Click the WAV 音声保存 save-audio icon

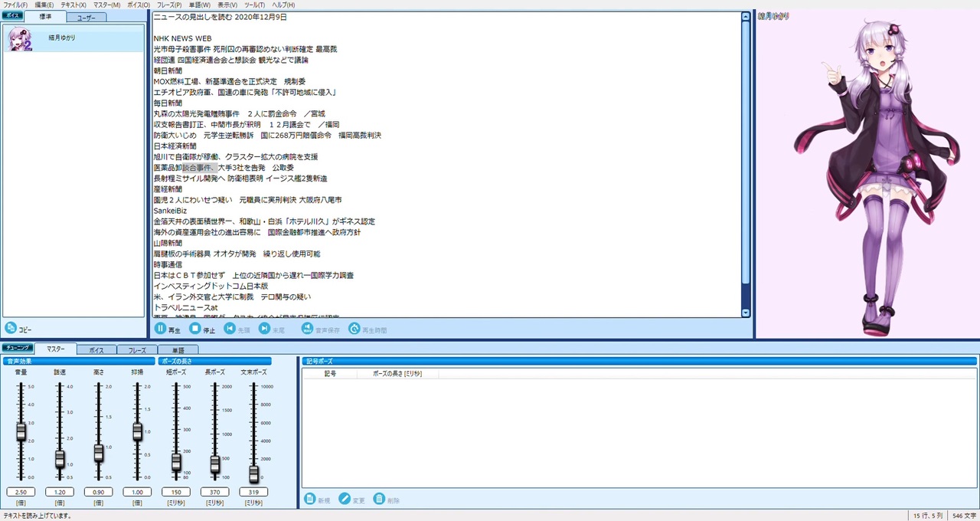(x=307, y=329)
